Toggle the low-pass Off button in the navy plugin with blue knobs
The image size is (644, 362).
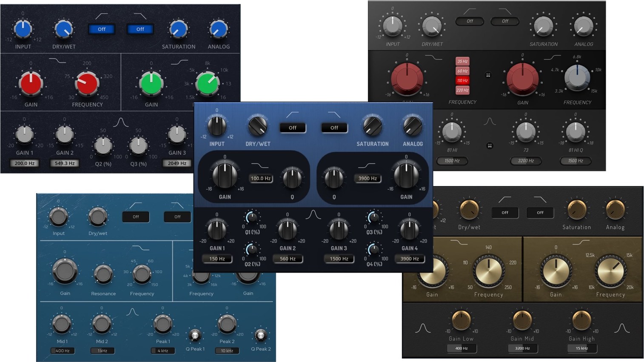pos(140,29)
